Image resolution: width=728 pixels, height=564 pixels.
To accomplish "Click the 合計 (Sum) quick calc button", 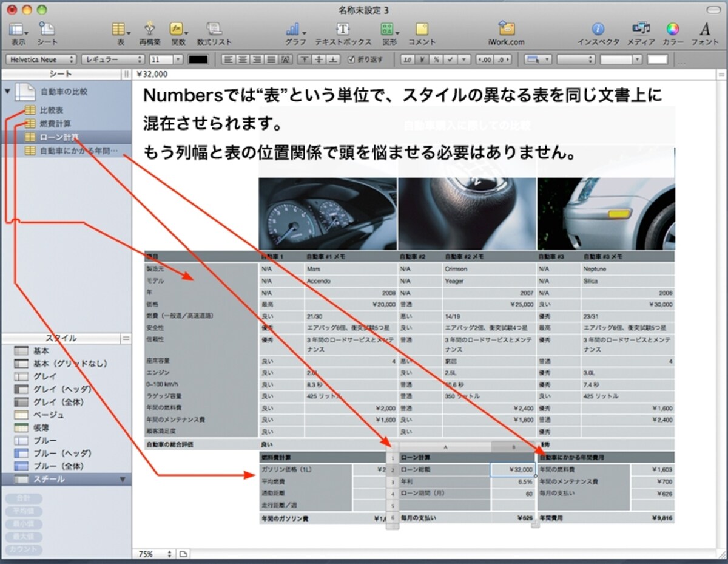I will click(x=25, y=498).
